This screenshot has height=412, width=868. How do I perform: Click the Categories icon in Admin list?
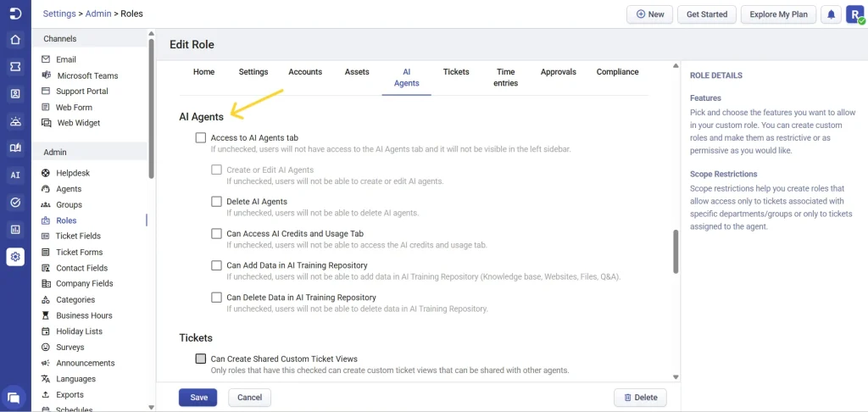(46, 299)
